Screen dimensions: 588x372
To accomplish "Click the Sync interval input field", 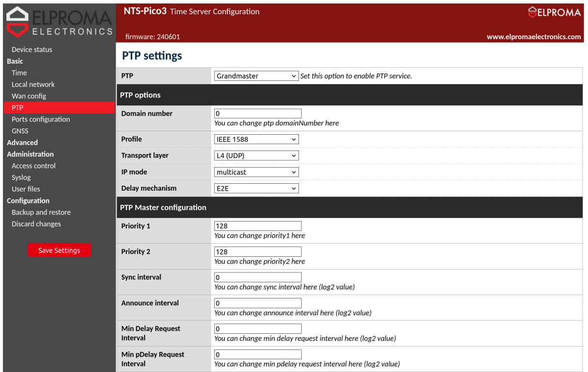I will 257,277.
